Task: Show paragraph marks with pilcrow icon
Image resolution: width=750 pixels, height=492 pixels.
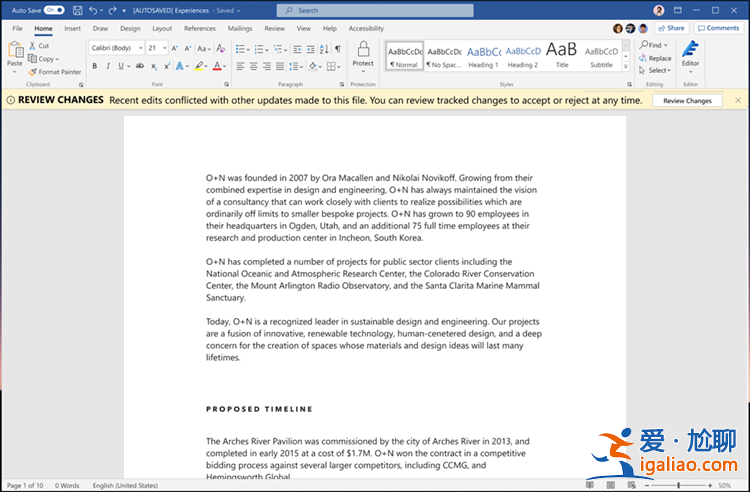Action: pos(338,48)
